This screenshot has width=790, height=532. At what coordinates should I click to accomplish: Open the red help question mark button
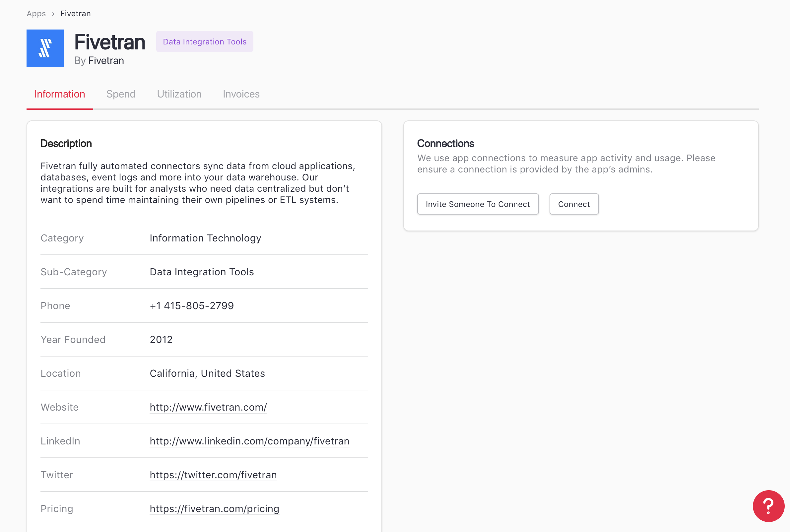[768, 505]
